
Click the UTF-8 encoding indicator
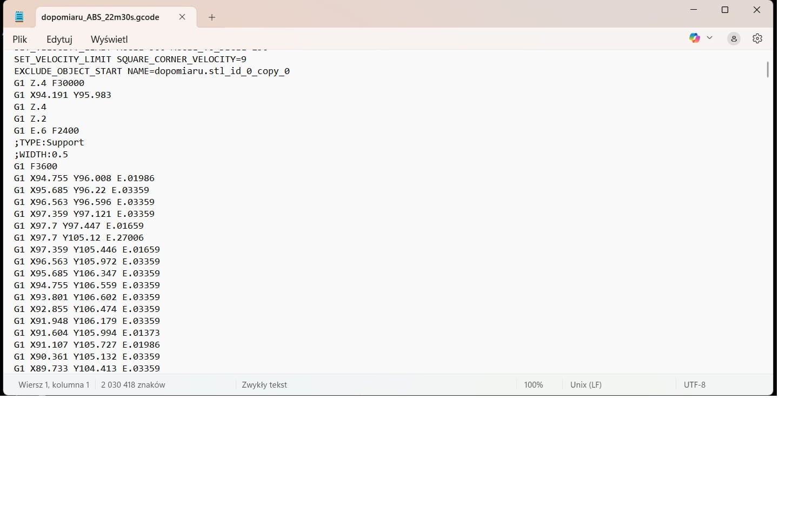pyautogui.click(x=694, y=385)
